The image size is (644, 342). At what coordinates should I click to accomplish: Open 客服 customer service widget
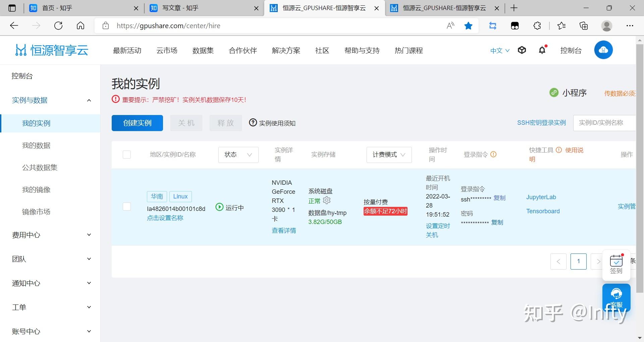pyautogui.click(x=616, y=298)
